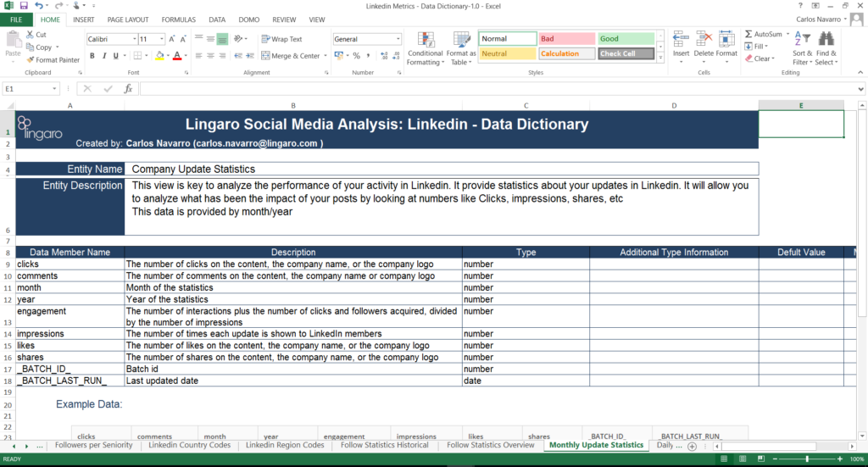Increase font size with the large A icon
868x467 pixels.
point(171,39)
